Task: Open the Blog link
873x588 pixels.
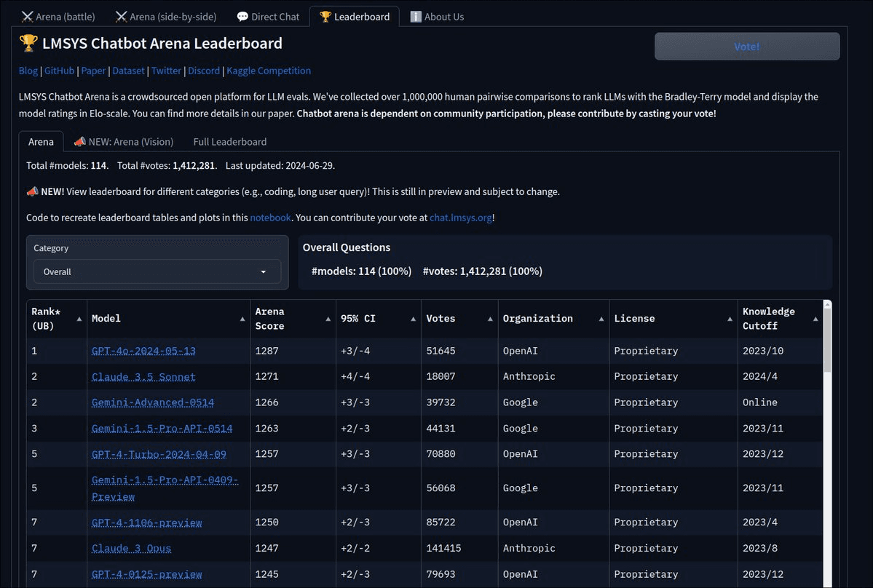Action: click(28, 71)
